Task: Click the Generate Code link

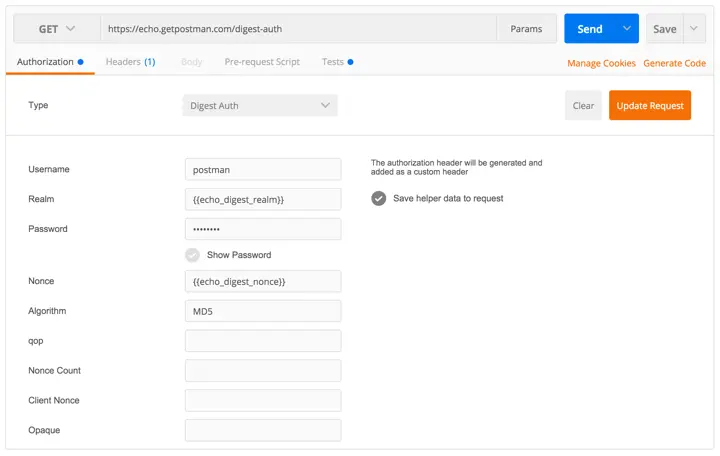Action: coord(674,63)
